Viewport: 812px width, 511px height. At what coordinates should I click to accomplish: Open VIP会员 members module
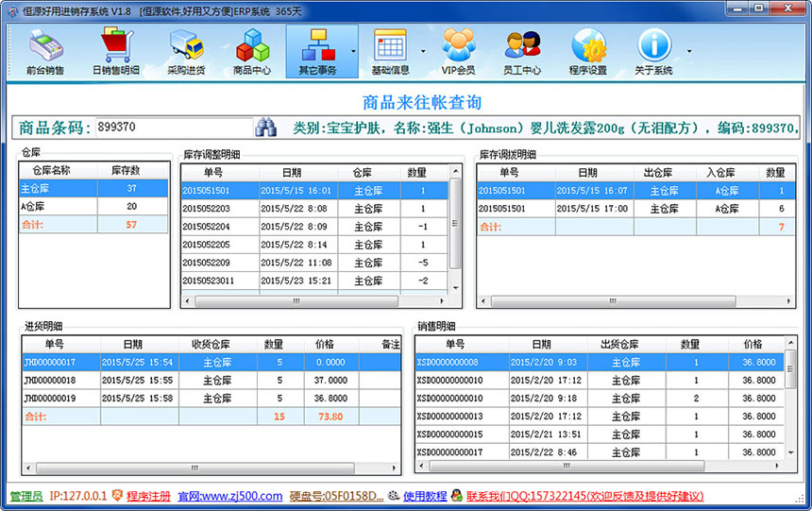(x=458, y=51)
